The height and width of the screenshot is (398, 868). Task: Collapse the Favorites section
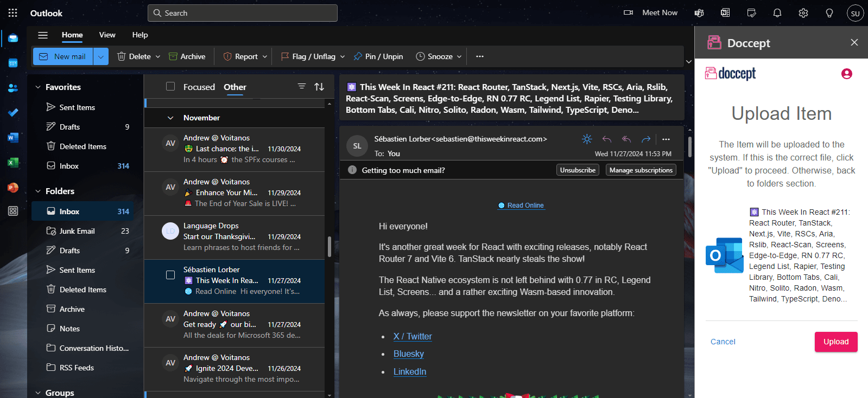[38, 87]
